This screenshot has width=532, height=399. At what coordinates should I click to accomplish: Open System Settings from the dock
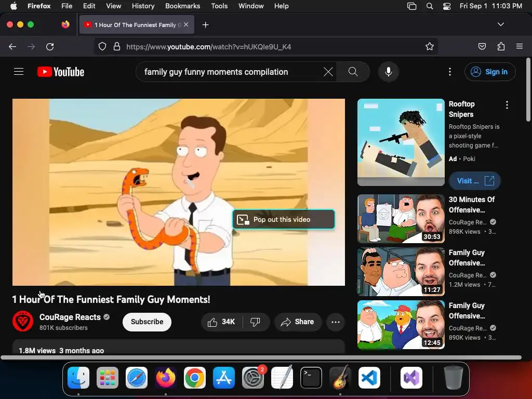[x=253, y=378]
